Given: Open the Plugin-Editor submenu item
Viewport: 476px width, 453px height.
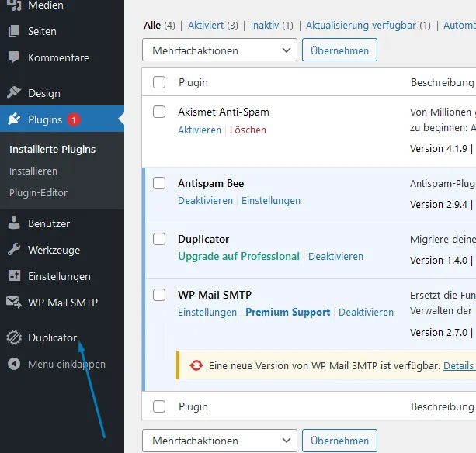Looking at the screenshot, I should [x=38, y=193].
